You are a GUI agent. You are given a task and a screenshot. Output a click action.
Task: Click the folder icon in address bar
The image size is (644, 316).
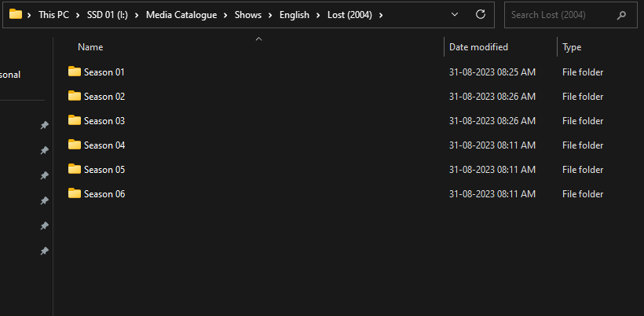point(16,14)
